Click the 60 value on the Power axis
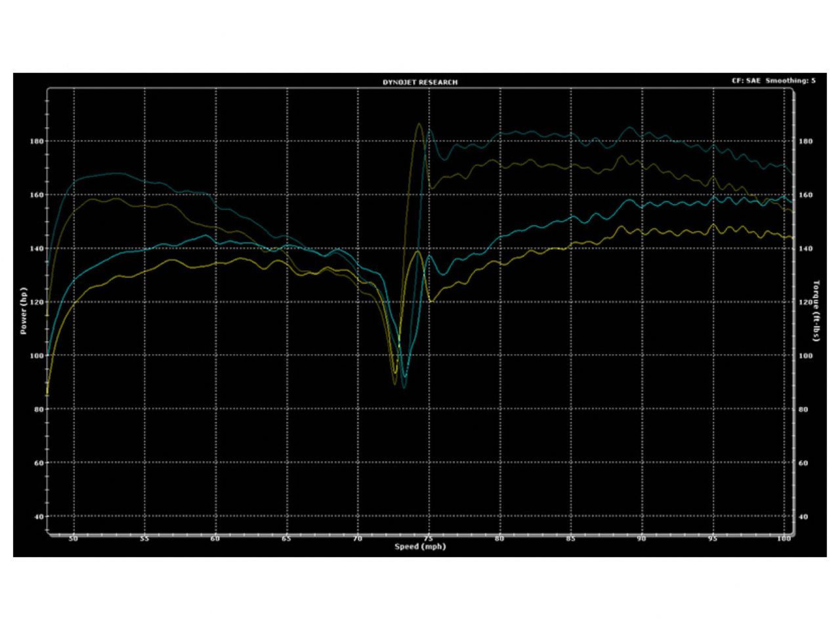 38,463
